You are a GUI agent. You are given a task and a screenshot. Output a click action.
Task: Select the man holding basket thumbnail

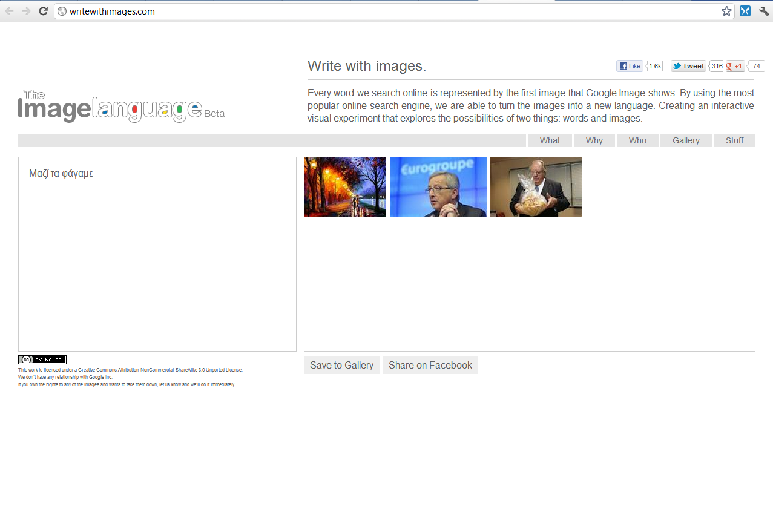point(536,187)
